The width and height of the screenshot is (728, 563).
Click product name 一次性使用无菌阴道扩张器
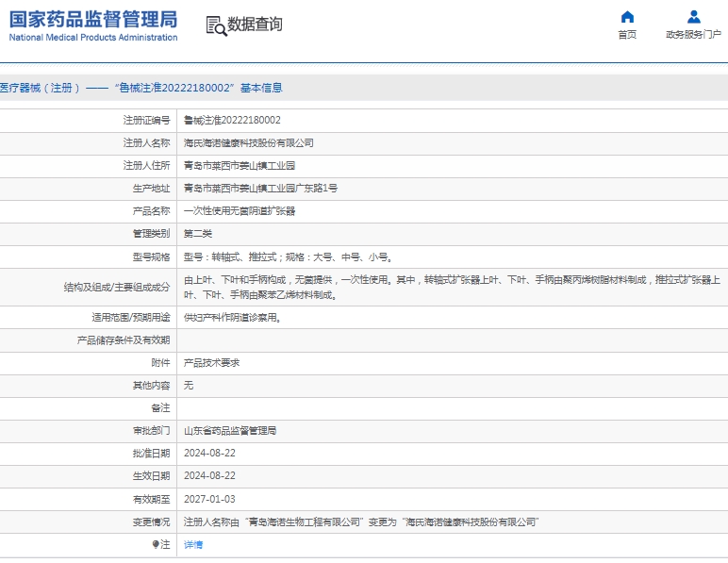(x=240, y=210)
